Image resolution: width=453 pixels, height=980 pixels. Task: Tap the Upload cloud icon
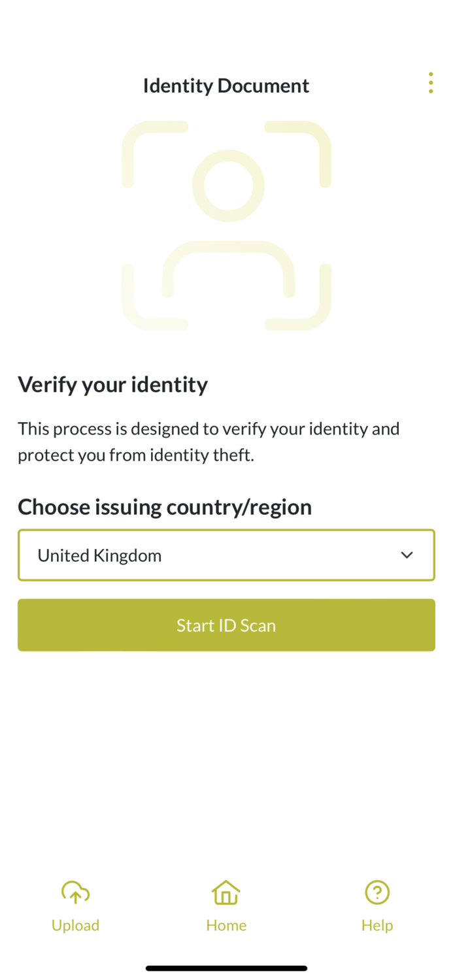click(x=75, y=892)
